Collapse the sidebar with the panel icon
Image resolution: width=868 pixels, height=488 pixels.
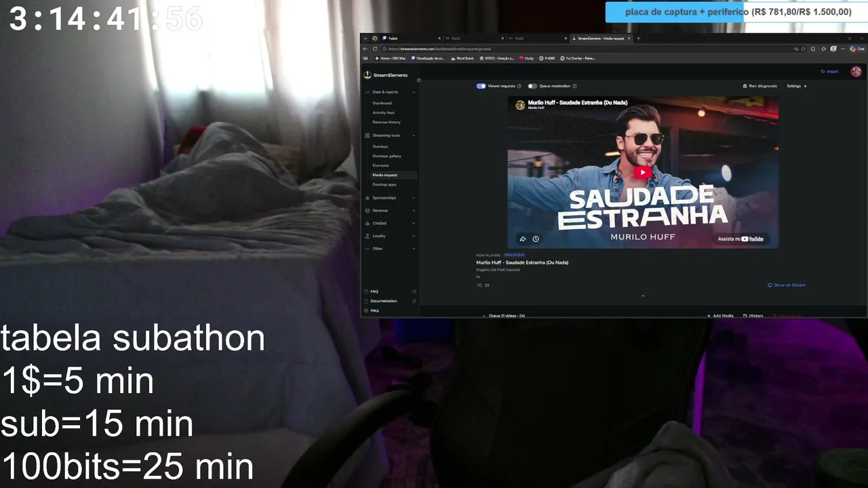click(x=418, y=80)
